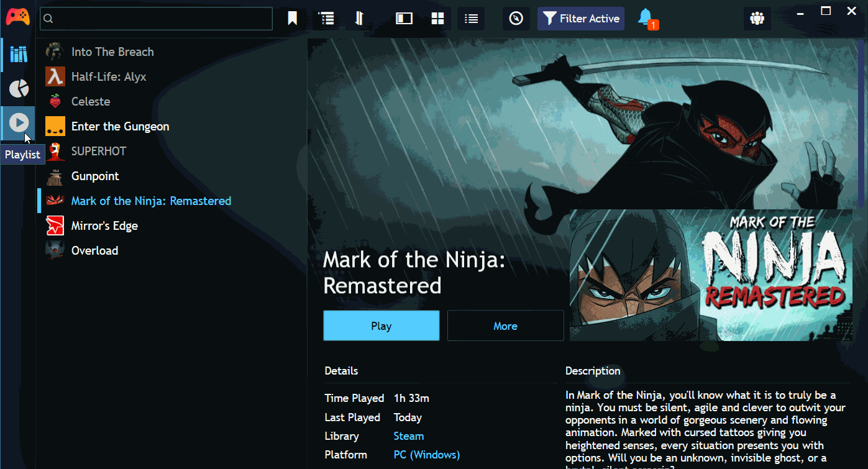
Task: Select SUPERHOT in game list
Action: [x=173, y=152]
